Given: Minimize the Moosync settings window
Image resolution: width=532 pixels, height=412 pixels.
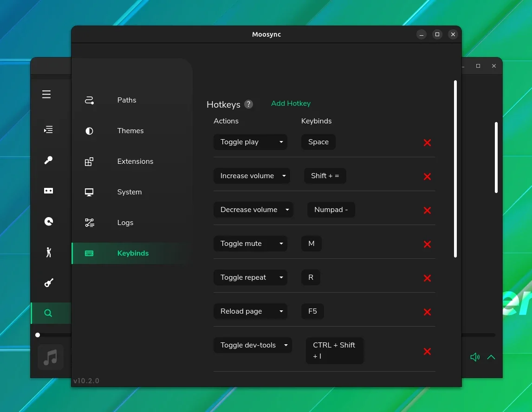Looking at the screenshot, I should tap(422, 35).
